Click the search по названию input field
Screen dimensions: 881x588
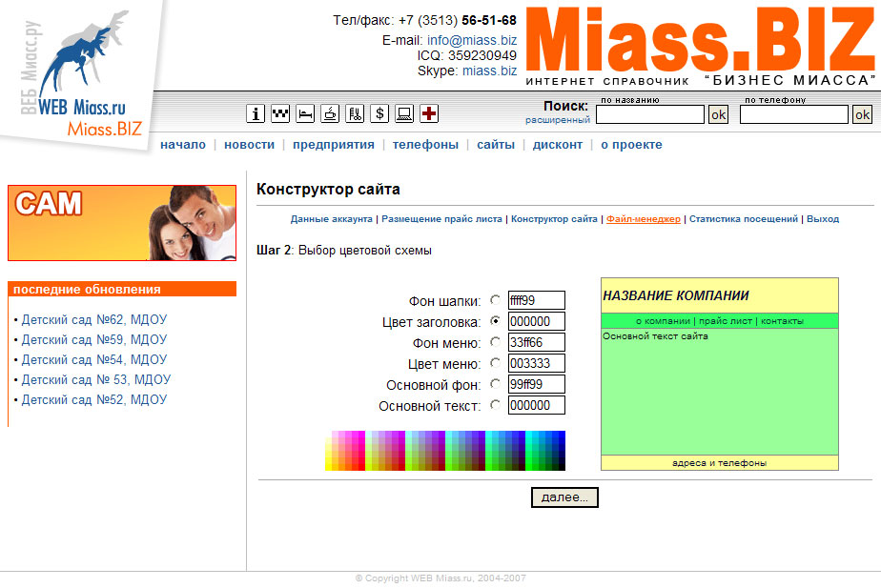click(650, 114)
